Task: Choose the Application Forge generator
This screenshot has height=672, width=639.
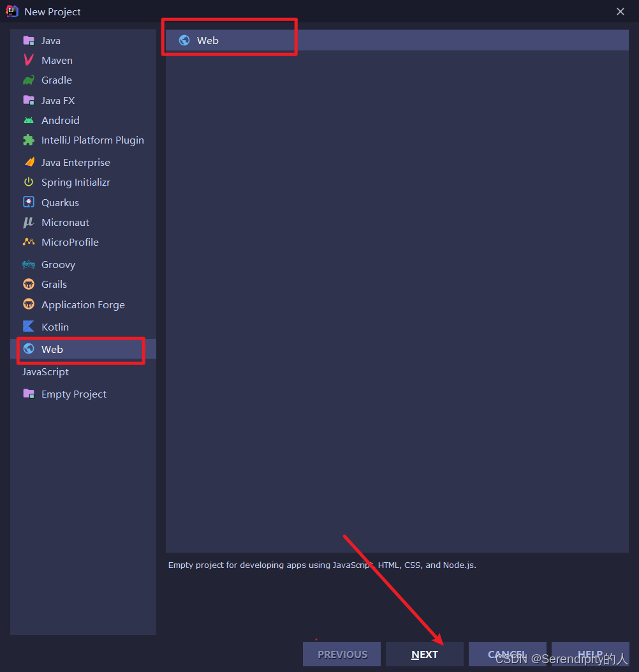Action: click(x=83, y=304)
